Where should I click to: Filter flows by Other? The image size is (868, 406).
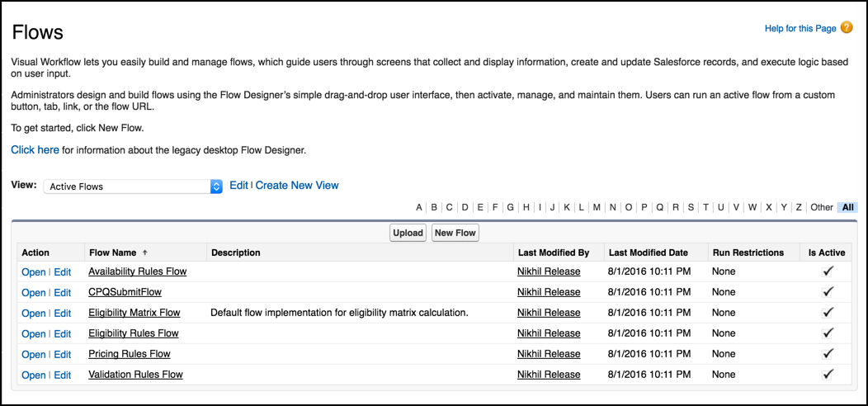click(822, 207)
